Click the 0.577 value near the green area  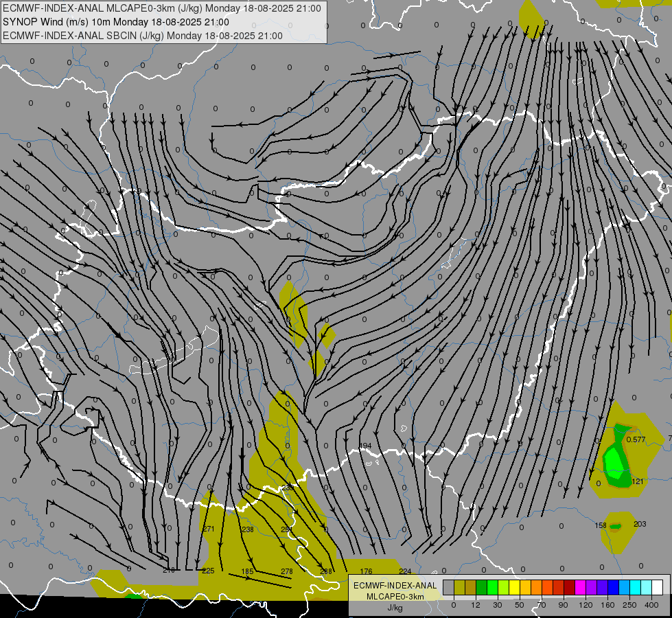click(636, 439)
